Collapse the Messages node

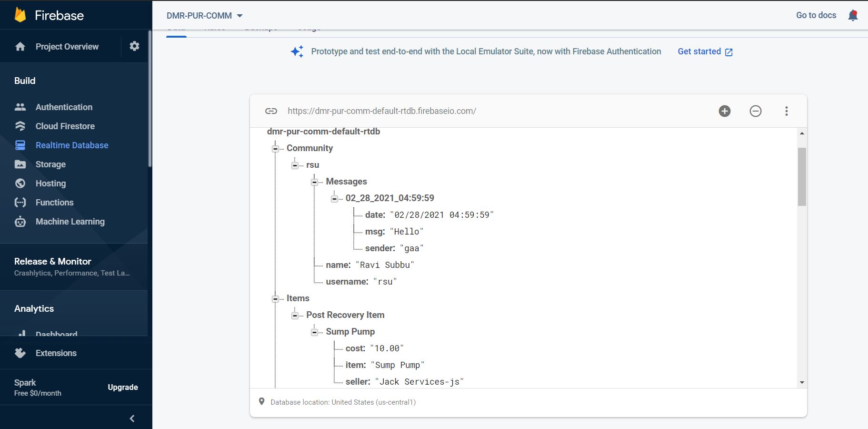pyautogui.click(x=314, y=182)
